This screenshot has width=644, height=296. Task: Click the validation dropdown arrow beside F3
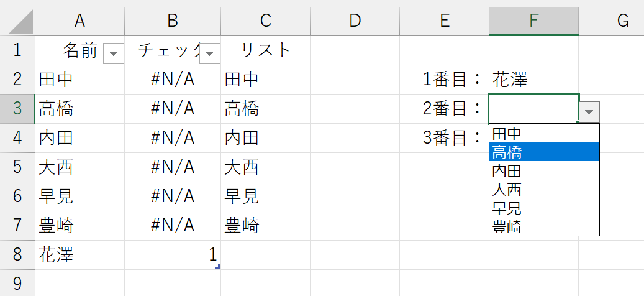[x=589, y=113]
